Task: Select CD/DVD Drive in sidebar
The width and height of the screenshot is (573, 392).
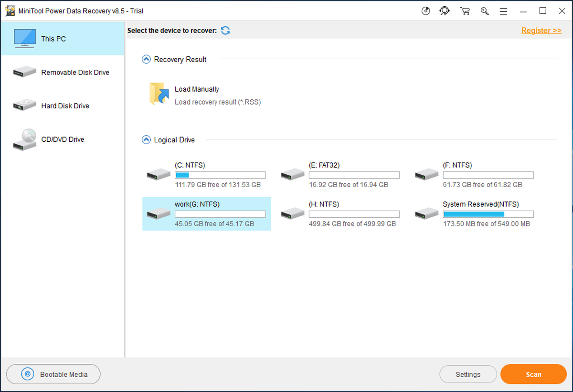Action: [63, 139]
